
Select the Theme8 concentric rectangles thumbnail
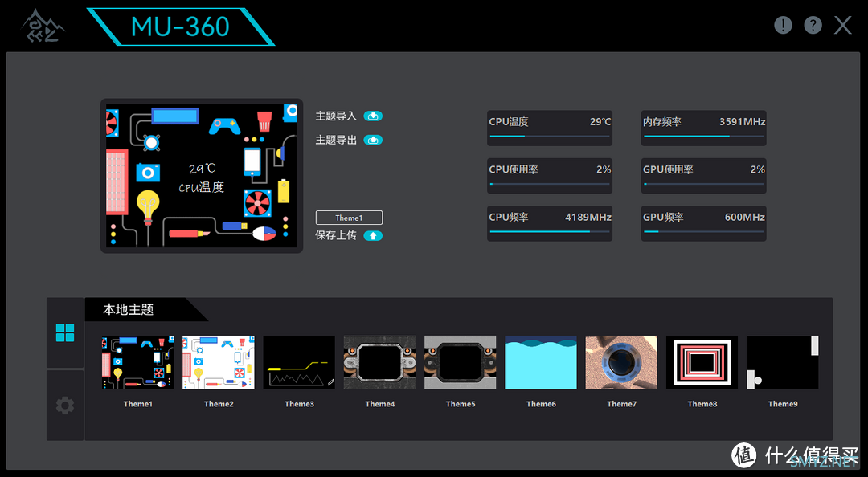(x=702, y=363)
